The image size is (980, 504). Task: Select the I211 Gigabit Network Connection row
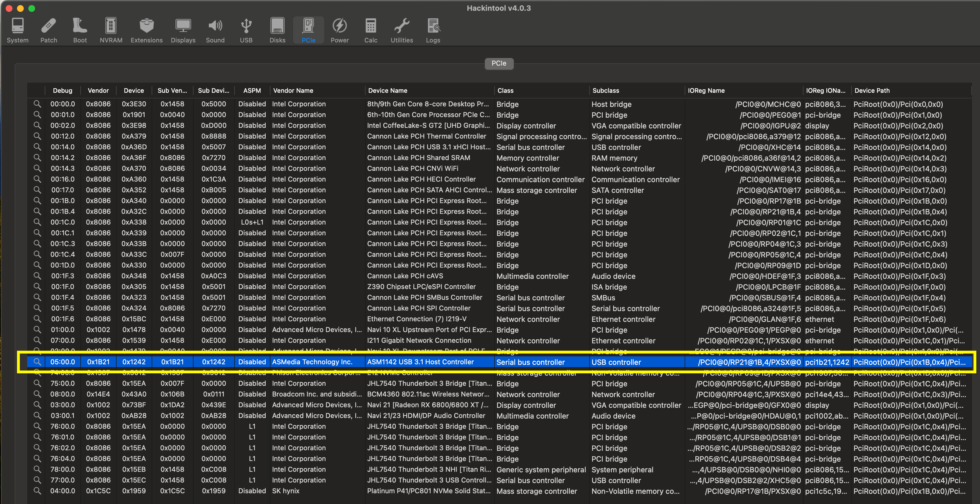[499, 341]
